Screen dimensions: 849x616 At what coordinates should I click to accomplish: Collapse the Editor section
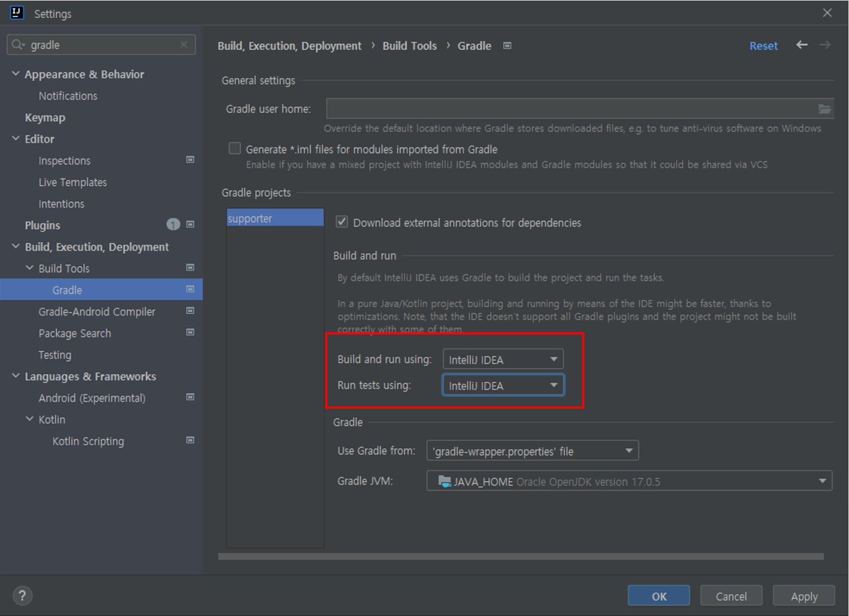pos(16,139)
